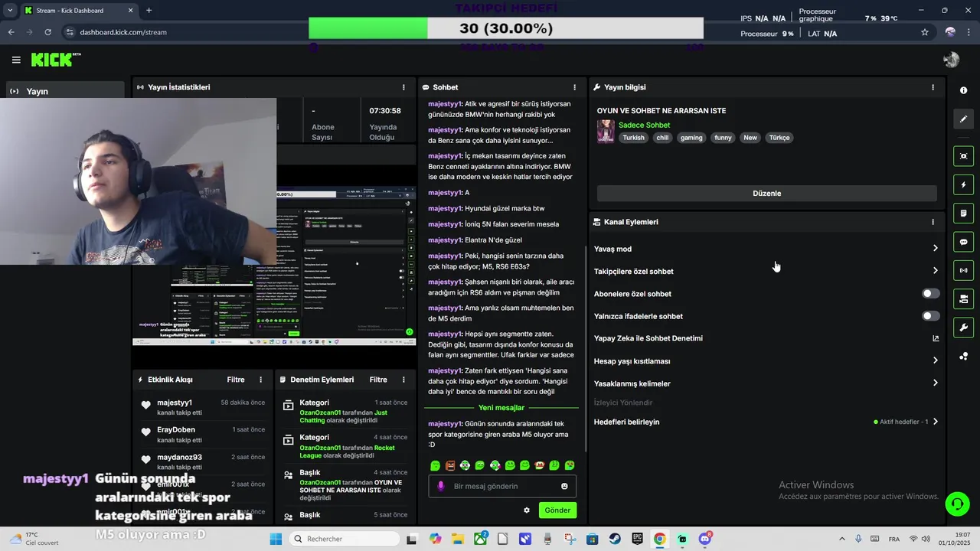
Task: Open Kanal Eylemleri panel three-dot menu
Action: [x=933, y=222]
